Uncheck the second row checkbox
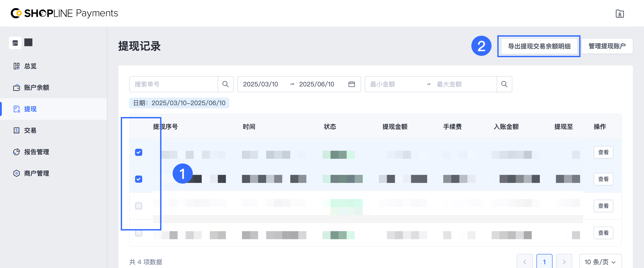 pos(138,179)
